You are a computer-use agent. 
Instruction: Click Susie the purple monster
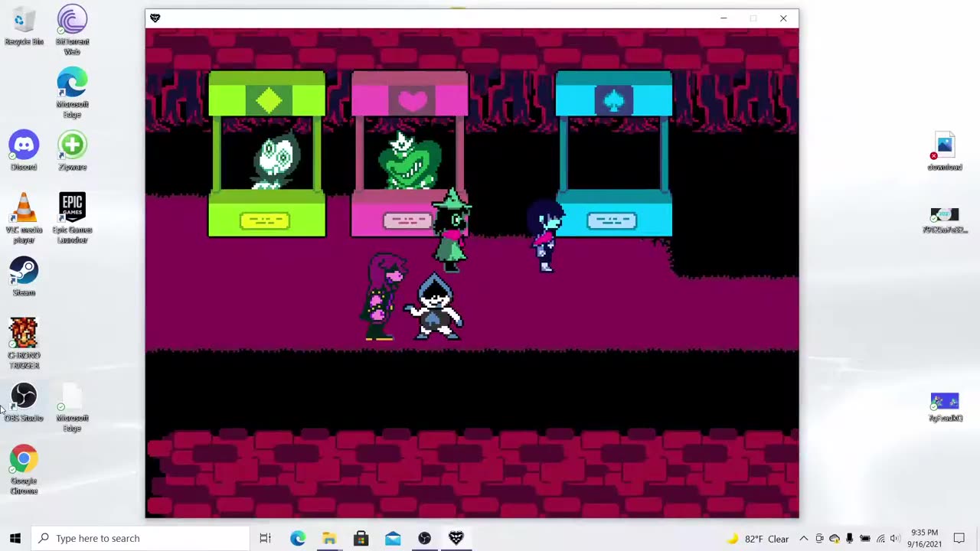[385, 297]
